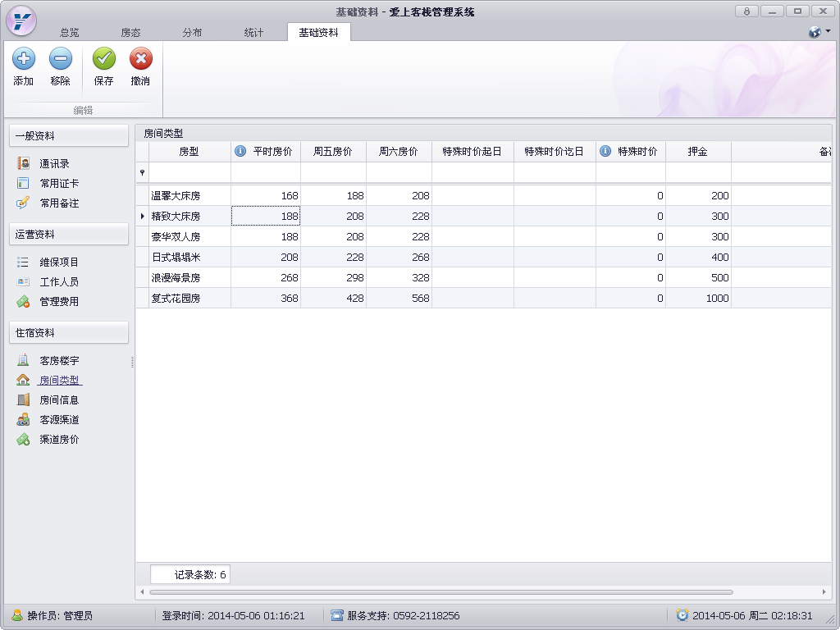Open the 统计 statistics tab
This screenshot has height=630, width=840.
point(253,33)
